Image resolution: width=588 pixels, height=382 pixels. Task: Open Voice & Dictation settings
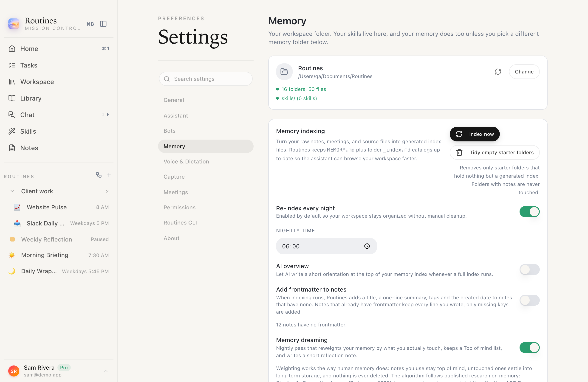point(206,161)
